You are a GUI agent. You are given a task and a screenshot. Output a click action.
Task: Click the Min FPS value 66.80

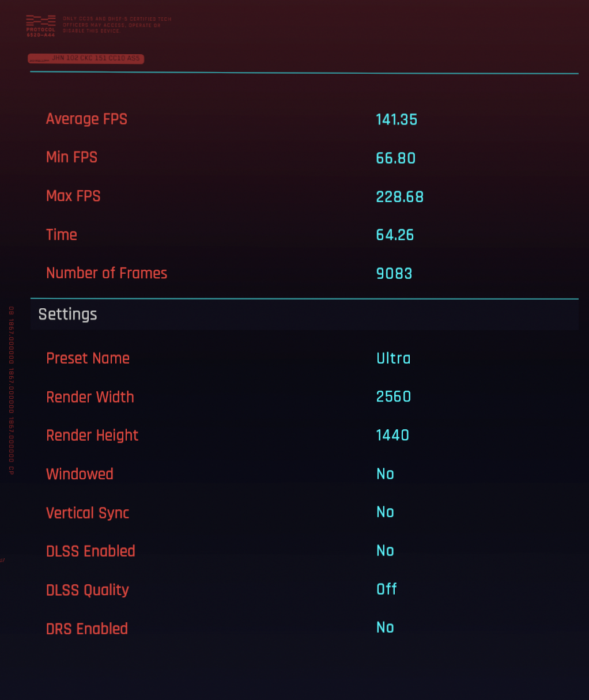point(396,158)
